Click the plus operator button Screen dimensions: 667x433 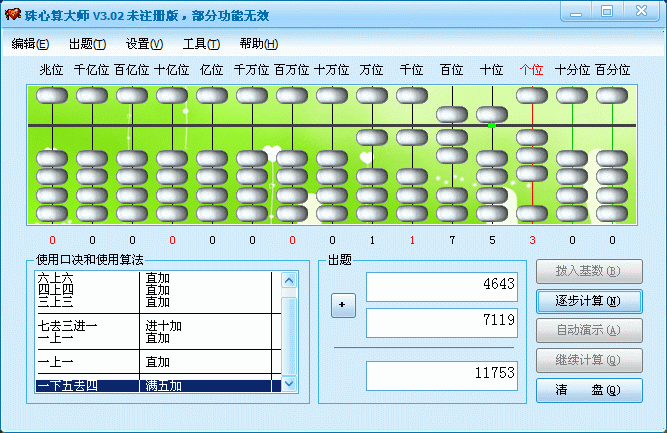(x=343, y=305)
